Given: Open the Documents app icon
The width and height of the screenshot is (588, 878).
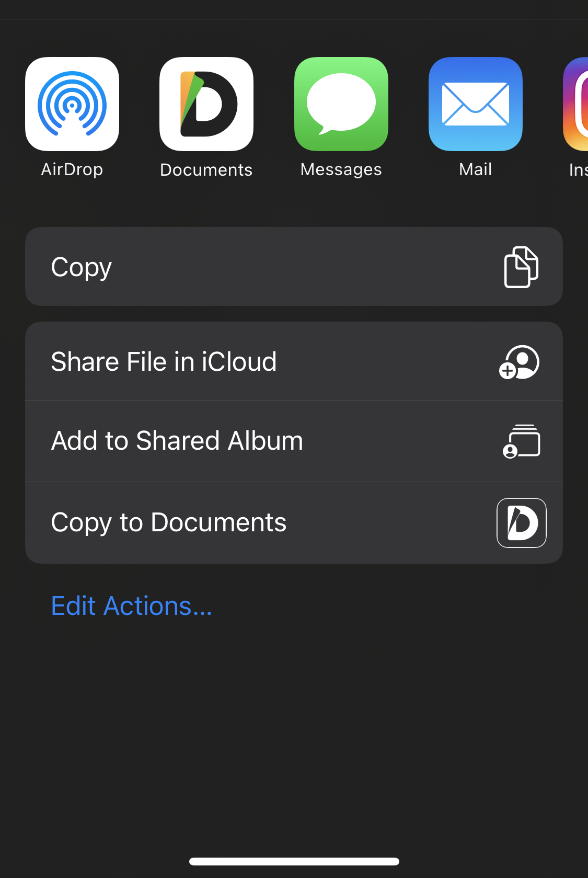Looking at the screenshot, I should [206, 104].
